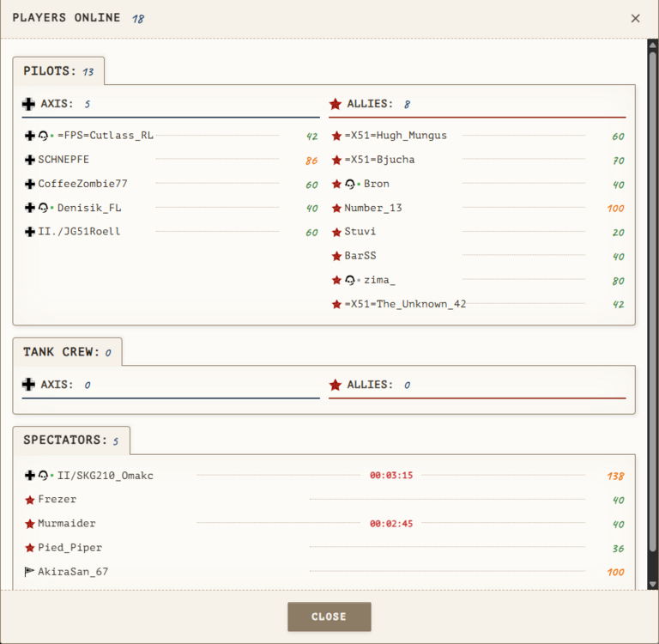Click the cross icon beside SCHNEPFE
The height and width of the screenshot is (644, 659).
[x=29, y=160]
